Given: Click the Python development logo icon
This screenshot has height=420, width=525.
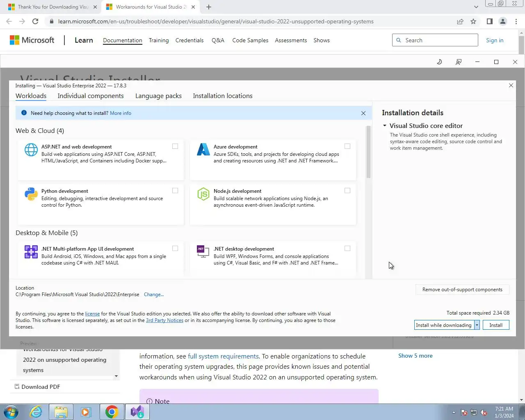Looking at the screenshot, I should (31, 194).
